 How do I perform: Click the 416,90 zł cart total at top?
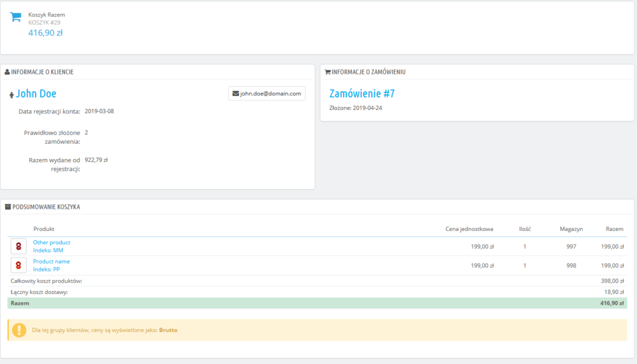pyautogui.click(x=45, y=33)
